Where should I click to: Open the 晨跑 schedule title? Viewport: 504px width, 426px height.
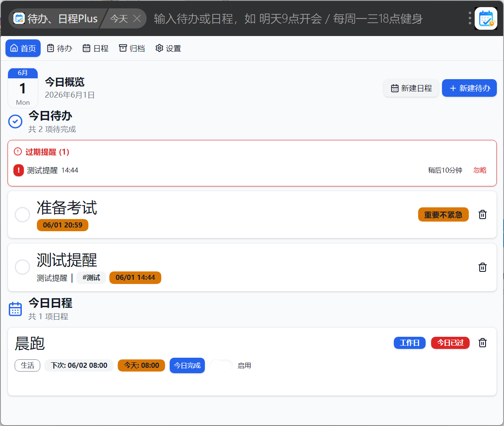pyautogui.click(x=30, y=343)
